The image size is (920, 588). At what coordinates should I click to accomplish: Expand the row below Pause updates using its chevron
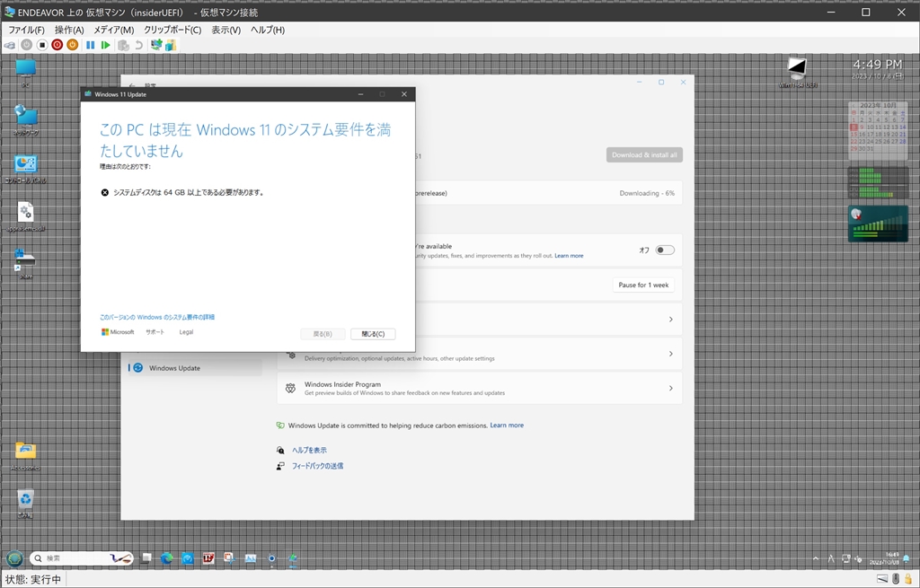coord(670,320)
